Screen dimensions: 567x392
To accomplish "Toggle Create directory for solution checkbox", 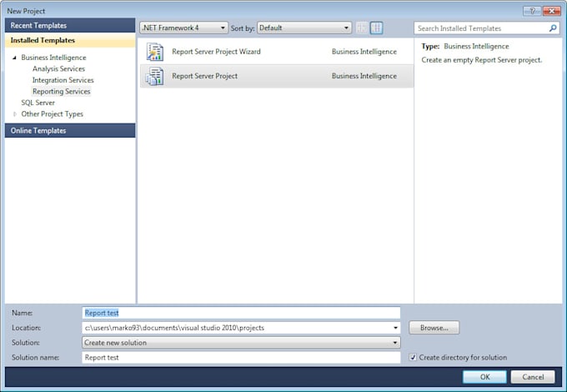I will [413, 357].
